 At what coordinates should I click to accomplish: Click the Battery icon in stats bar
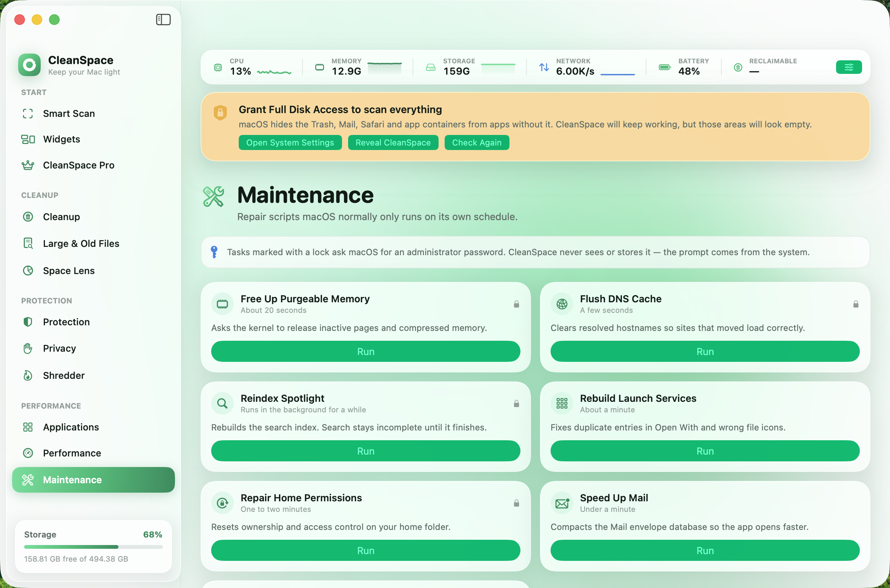point(664,67)
